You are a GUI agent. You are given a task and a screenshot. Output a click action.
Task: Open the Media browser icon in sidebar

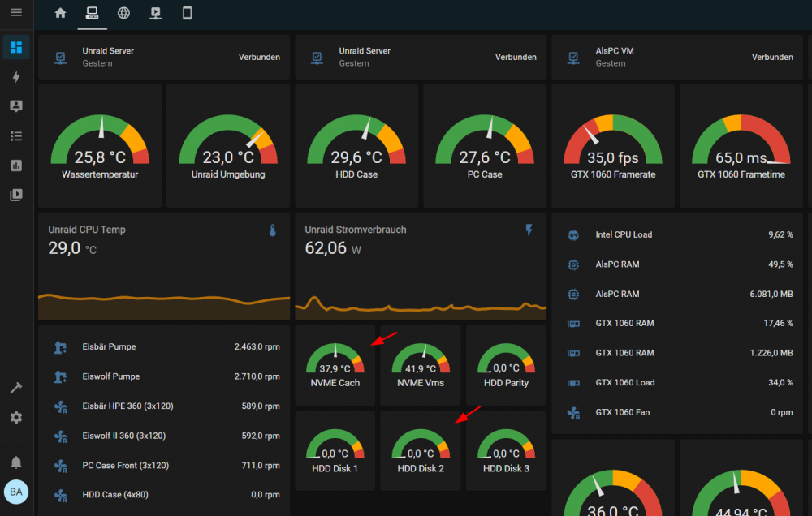pyautogui.click(x=16, y=195)
